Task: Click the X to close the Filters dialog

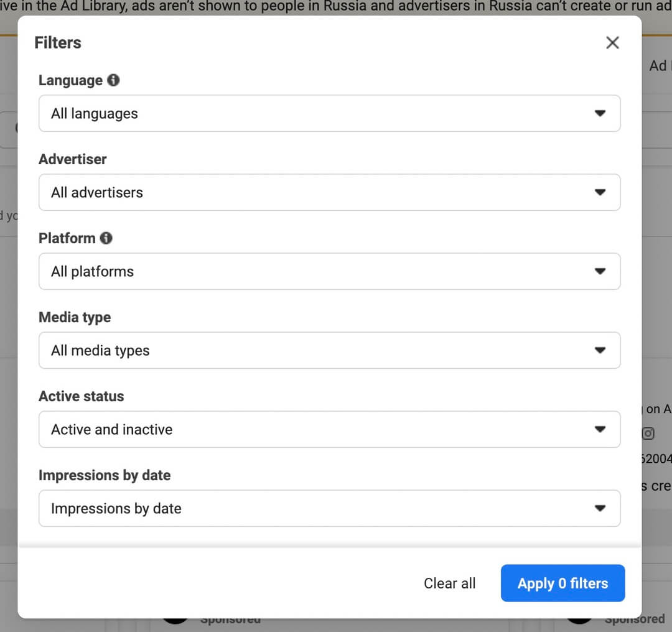Action: click(612, 42)
